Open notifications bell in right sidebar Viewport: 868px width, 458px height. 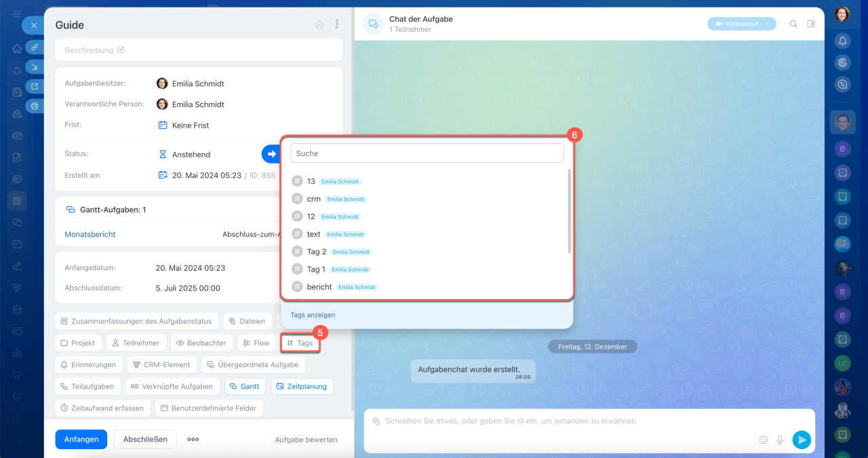point(842,41)
